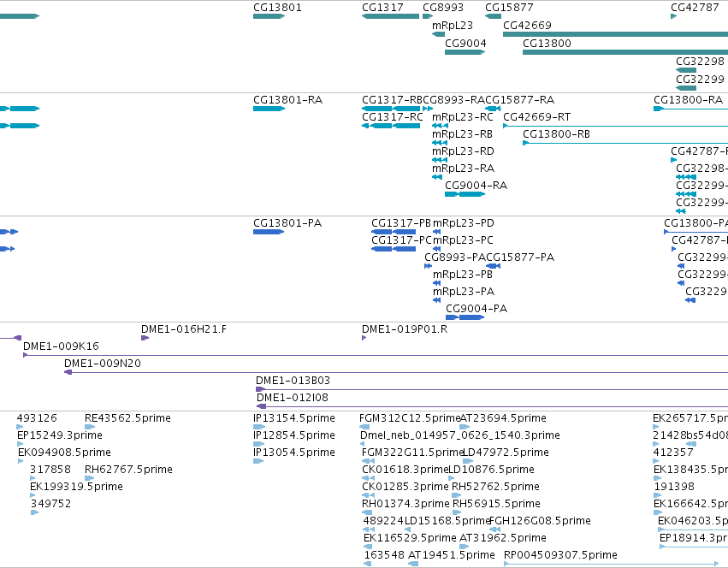Click the mRpL23-PD protein label

(x=464, y=223)
